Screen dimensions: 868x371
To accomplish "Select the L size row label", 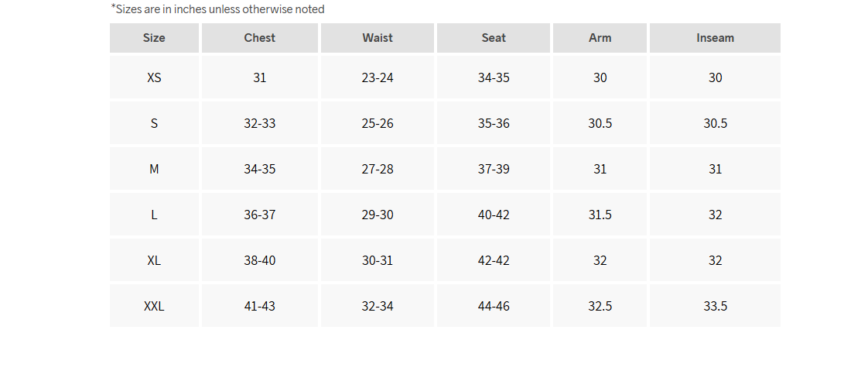I will [154, 215].
